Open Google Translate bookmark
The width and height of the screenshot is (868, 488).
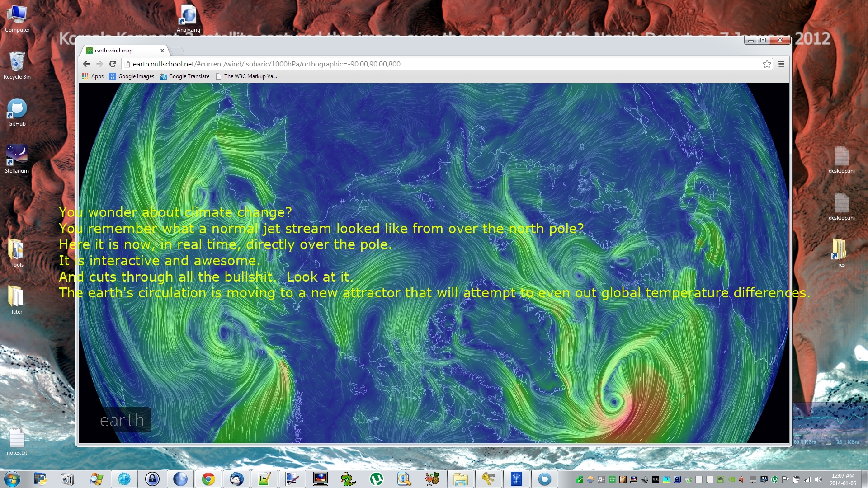pyautogui.click(x=184, y=76)
